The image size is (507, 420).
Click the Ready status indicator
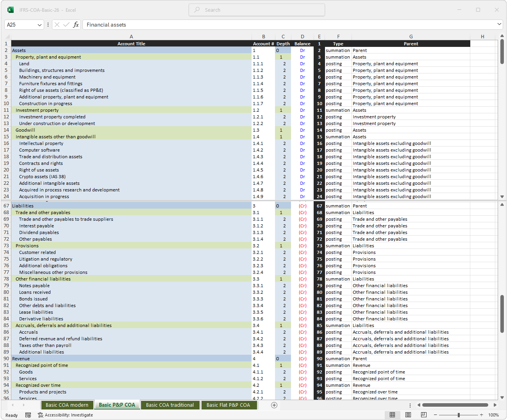tap(12, 415)
